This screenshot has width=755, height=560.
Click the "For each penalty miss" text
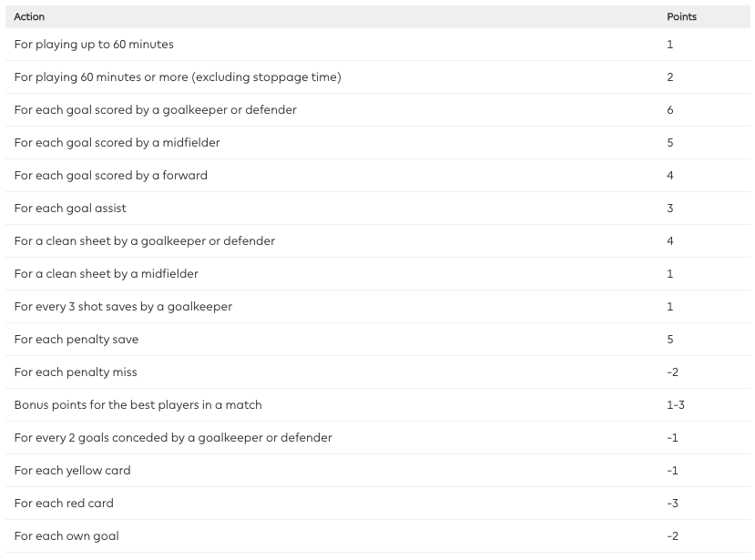coord(76,372)
